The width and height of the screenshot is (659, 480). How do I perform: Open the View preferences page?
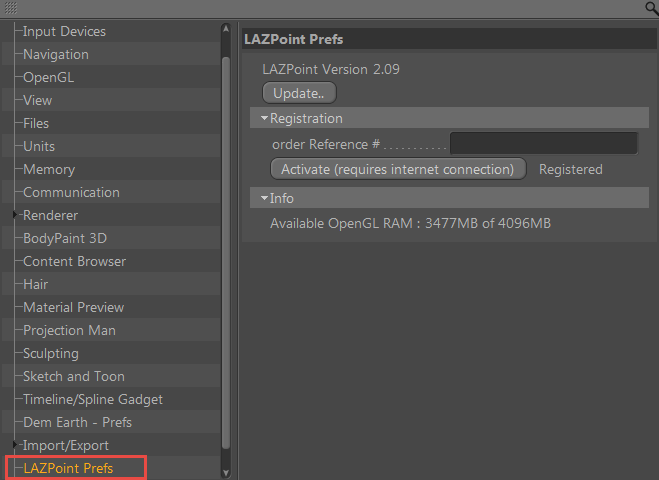click(38, 100)
